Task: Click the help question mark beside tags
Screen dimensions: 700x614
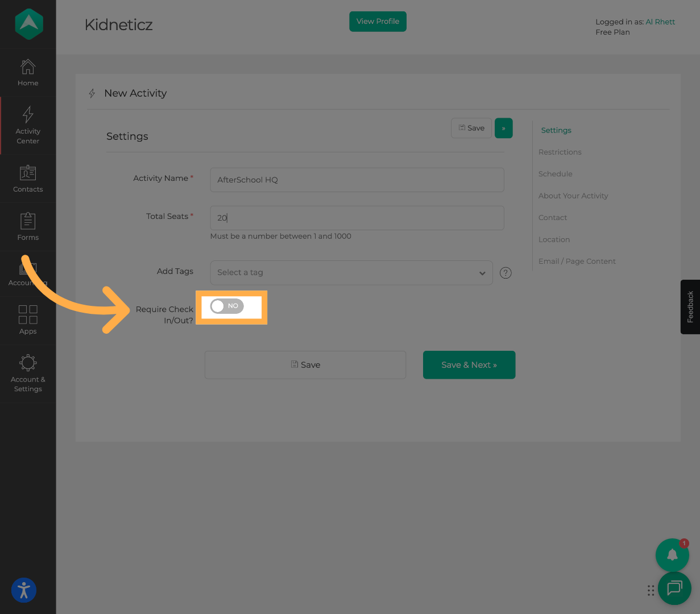Action: pos(506,273)
